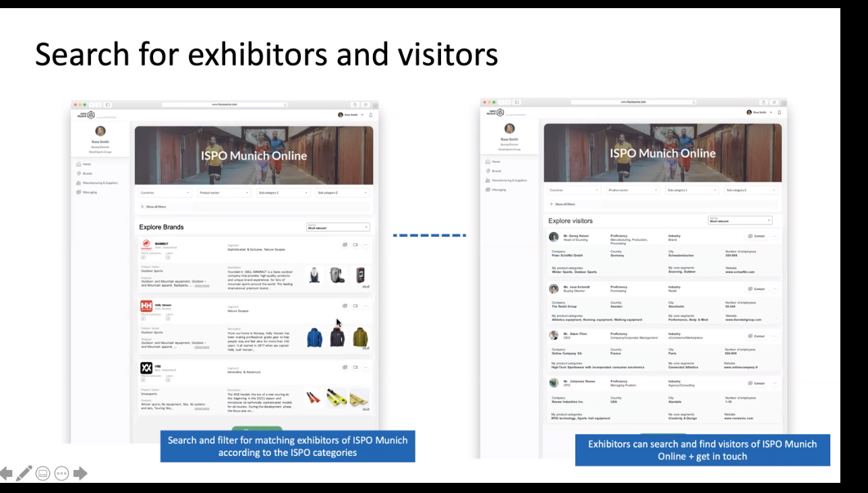The width and height of the screenshot is (868, 493).
Task: Contact Mr. Johannes Roewe
Action: pyautogui.click(x=757, y=383)
